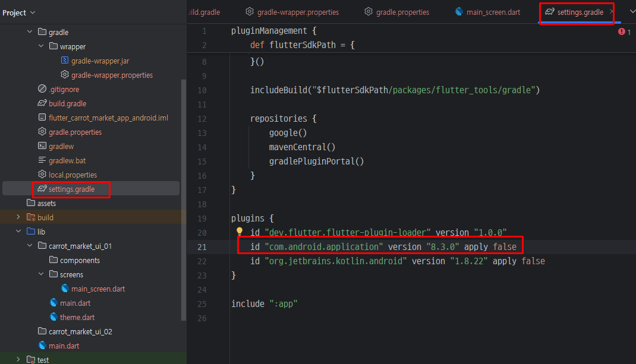The width and height of the screenshot is (636, 364).
Task: Expand the build folder chevron
Action: click(x=18, y=217)
